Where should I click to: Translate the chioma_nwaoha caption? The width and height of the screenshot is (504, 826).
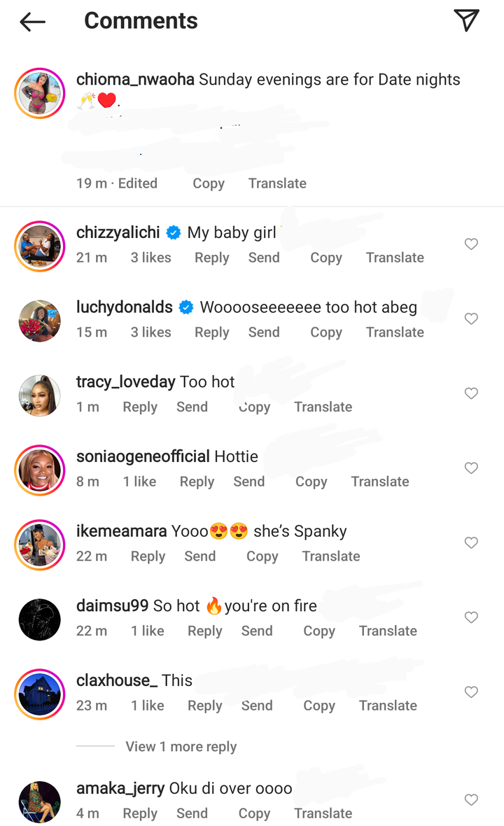tap(277, 183)
